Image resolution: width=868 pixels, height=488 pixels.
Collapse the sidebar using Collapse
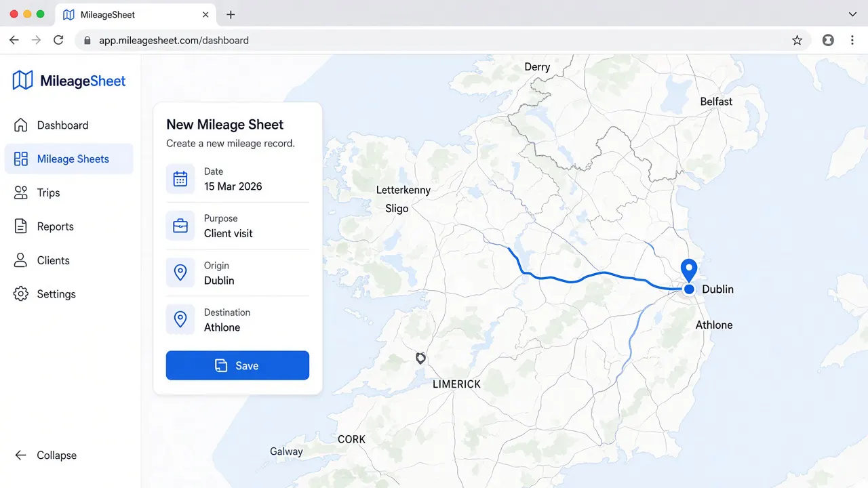[46, 455]
